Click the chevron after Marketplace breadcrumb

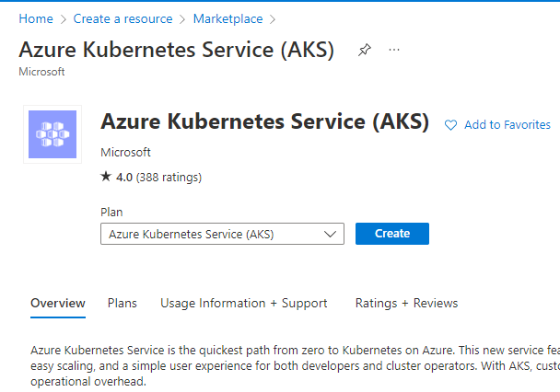(x=273, y=19)
